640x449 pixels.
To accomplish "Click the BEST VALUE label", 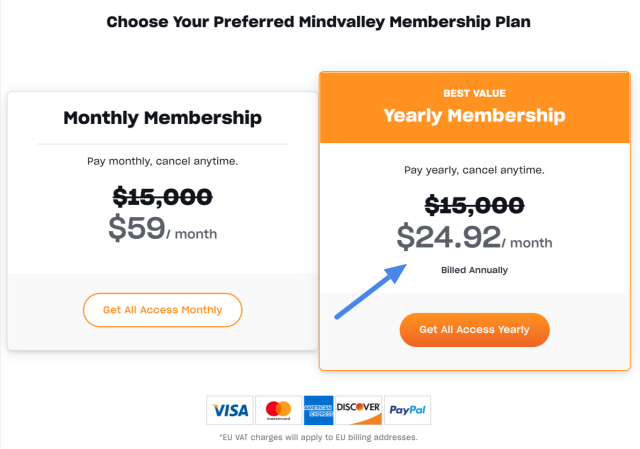I will (474, 93).
